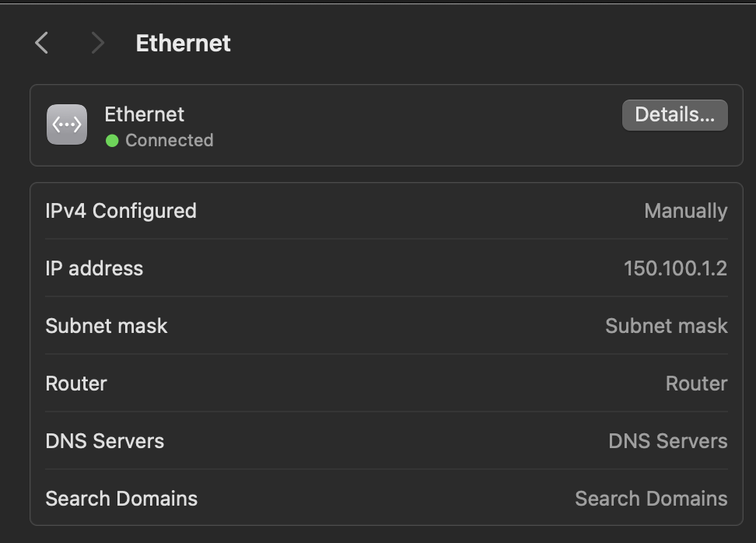Select the IPv4 Configured row label
This screenshot has height=543, width=756.
coord(121,211)
